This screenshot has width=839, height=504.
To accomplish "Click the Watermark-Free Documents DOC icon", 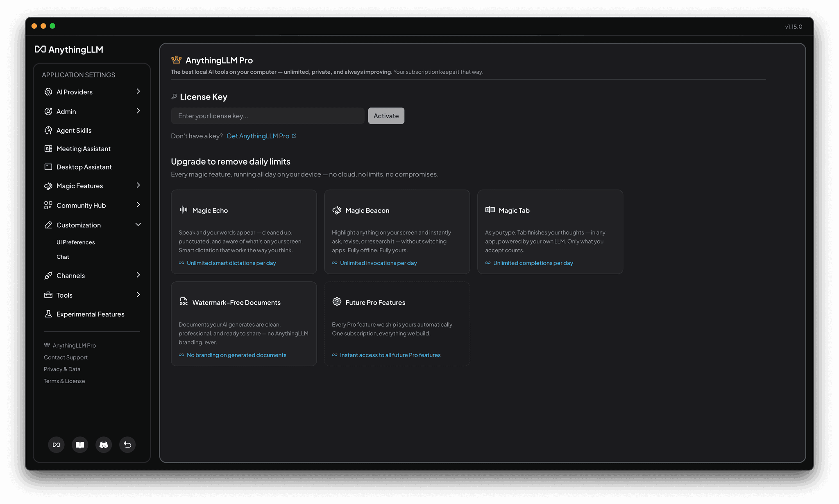I will pos(184,302).
